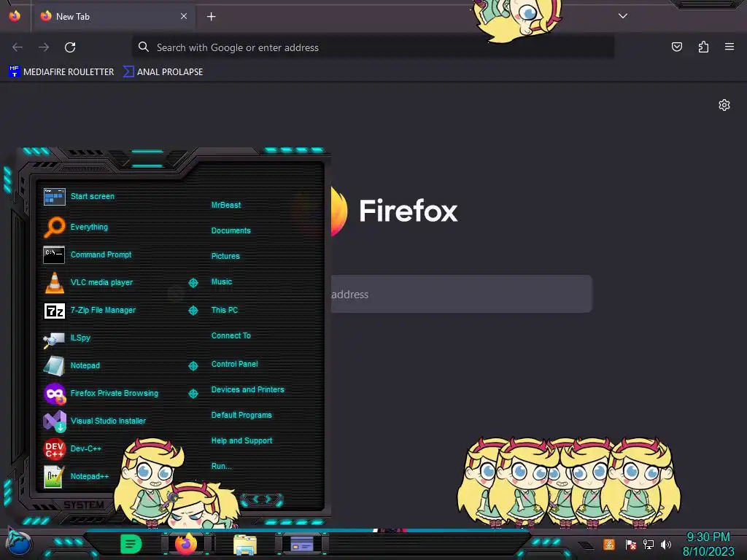Viewport: 747px width, 560px height.
Task: Open the MEDIAFIRE ROULETTER bookmark
Action: pos(61,72)
